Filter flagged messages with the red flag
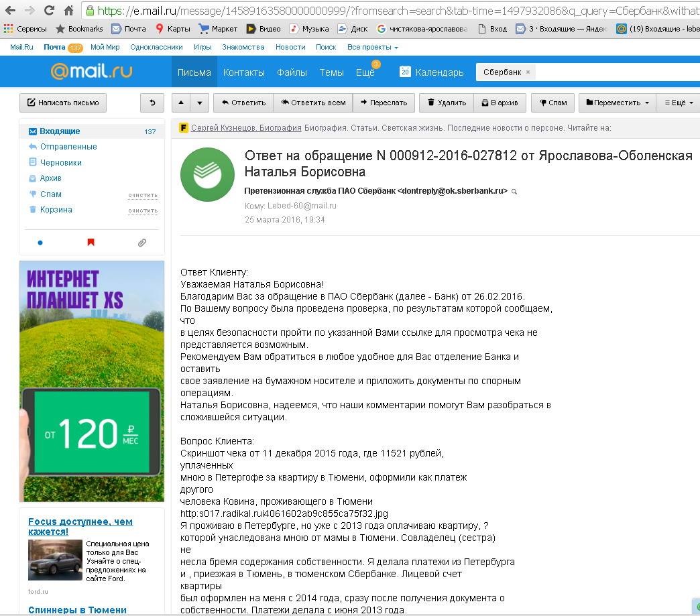This screenshot has height=616, width=700. point(91,243)
